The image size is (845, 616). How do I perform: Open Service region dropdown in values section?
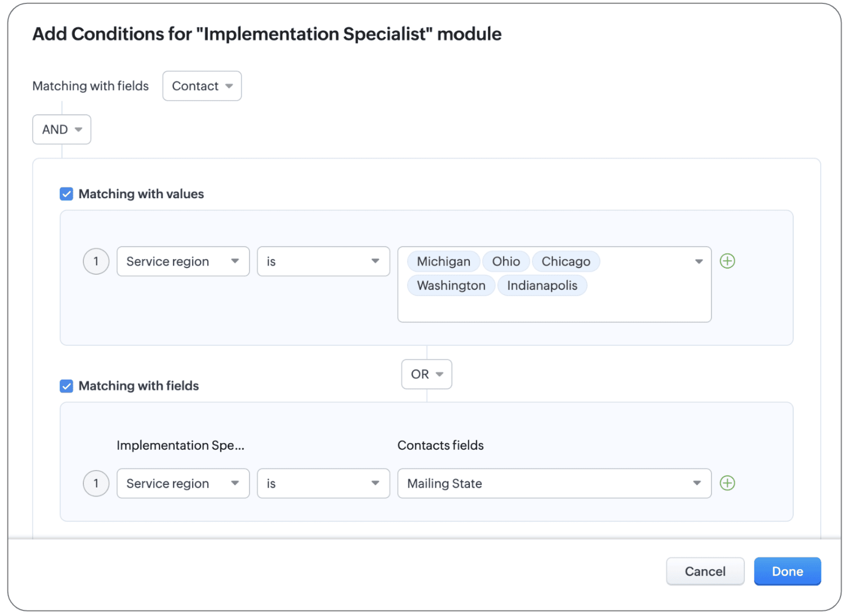tap(183, 262)
